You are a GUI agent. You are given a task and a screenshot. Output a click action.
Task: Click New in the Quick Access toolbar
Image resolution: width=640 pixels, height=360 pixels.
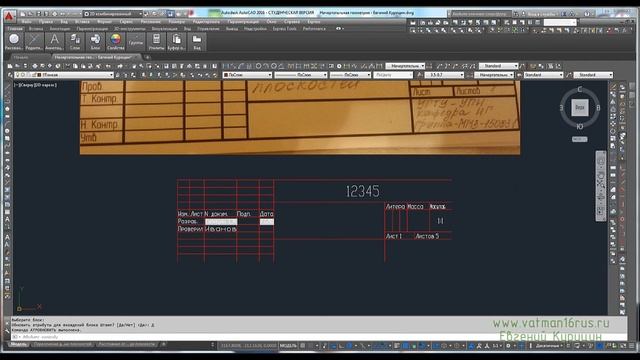[23, 14]
